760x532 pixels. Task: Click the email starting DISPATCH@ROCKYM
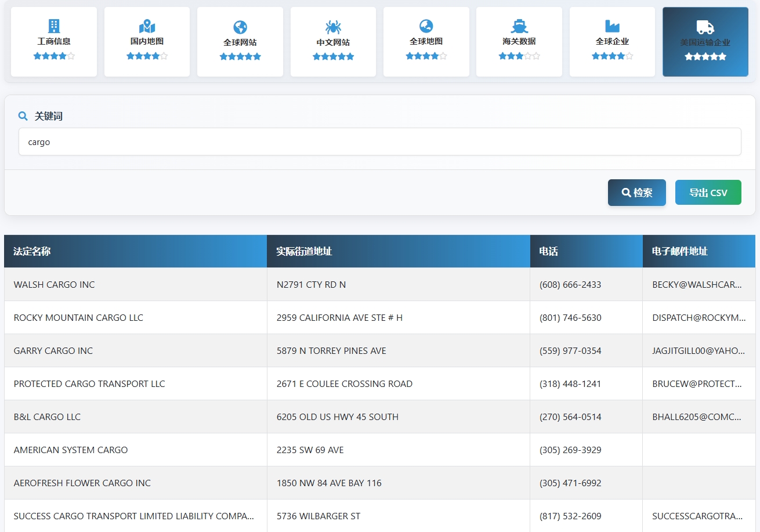pyautogui.click(x=699, y=317)
